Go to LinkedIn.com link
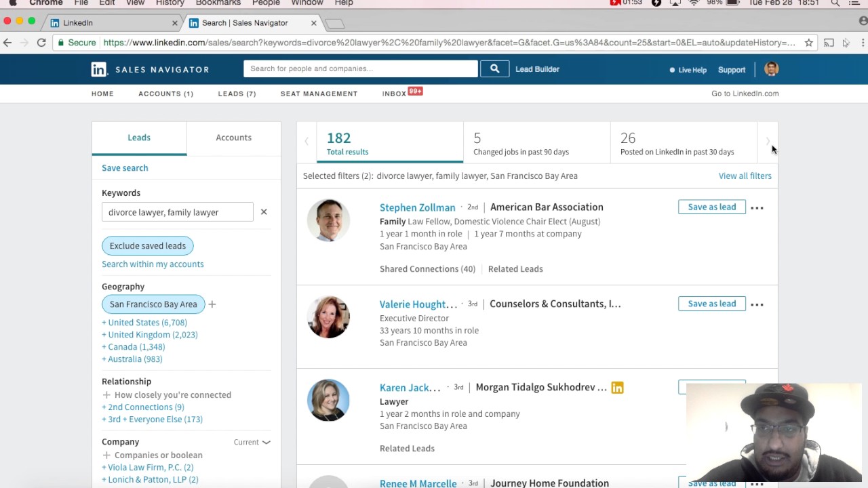 [745, 94]
